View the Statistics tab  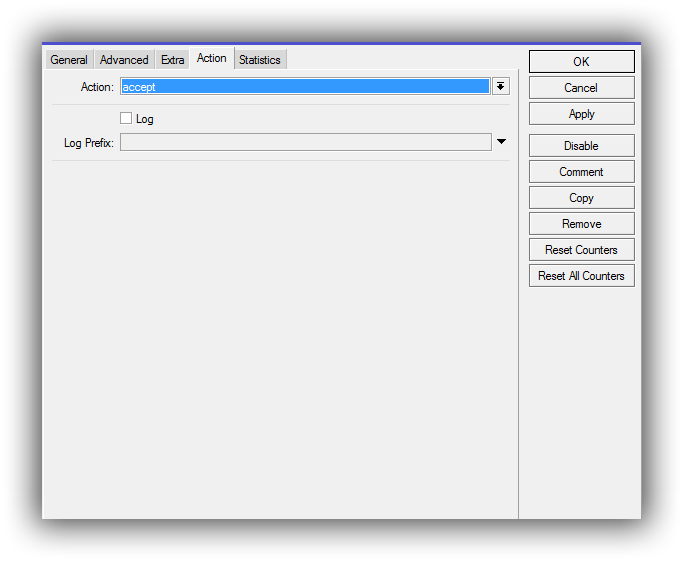[x=260, y=60]
